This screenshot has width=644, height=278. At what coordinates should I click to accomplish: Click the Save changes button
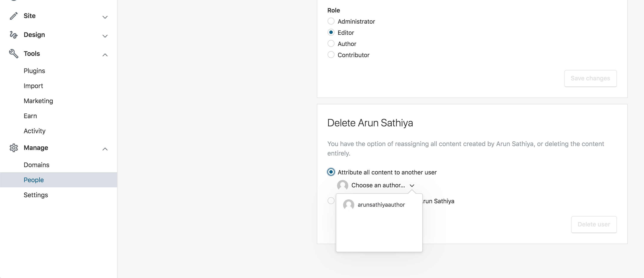[590, 78]
